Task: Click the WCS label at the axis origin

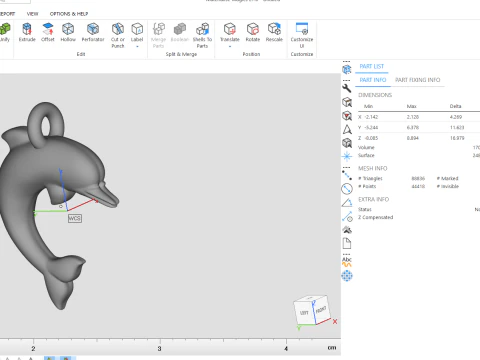Action: 75,218
